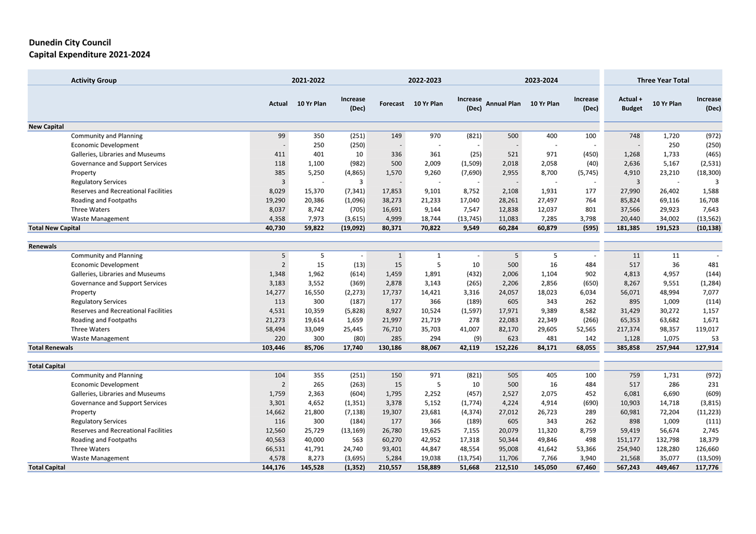Click 'Property' row label under New Capital

coord(84,173)
